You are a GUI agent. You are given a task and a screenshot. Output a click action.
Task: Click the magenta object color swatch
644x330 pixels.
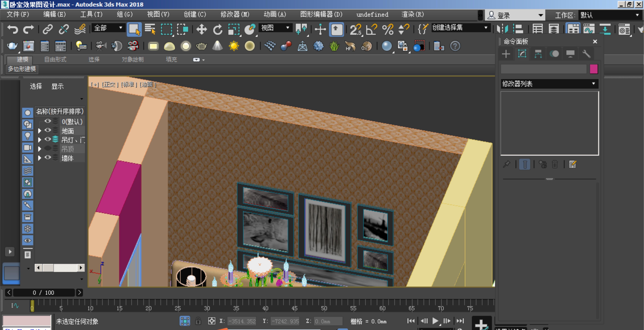(x=594, y=69)
